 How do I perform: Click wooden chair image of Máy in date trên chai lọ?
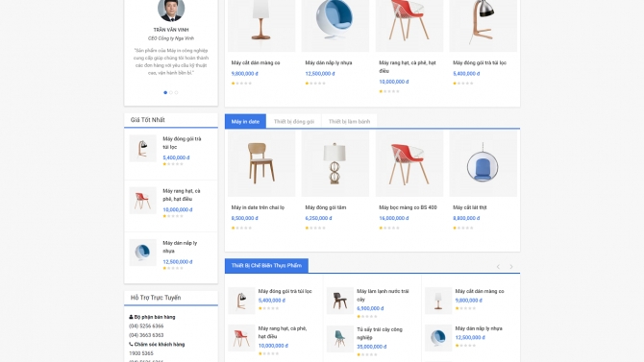(x=261, y=163)
